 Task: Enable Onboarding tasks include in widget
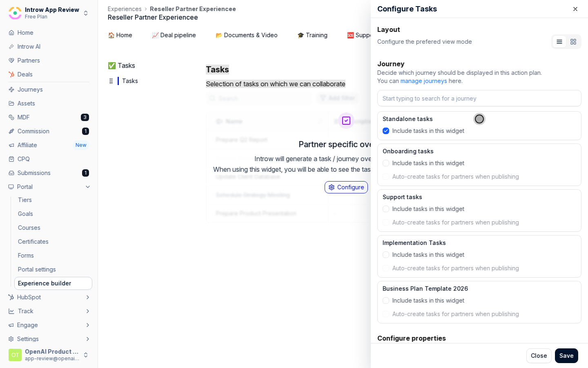tap(386, 163)
